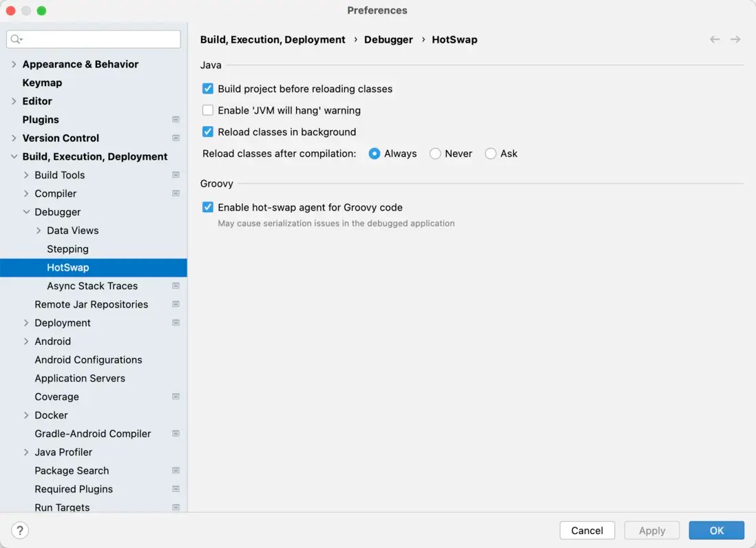This screenshot has height=548, width=756.
Task: Click the project-level icon beside Version Control
Action: (176, 138)
